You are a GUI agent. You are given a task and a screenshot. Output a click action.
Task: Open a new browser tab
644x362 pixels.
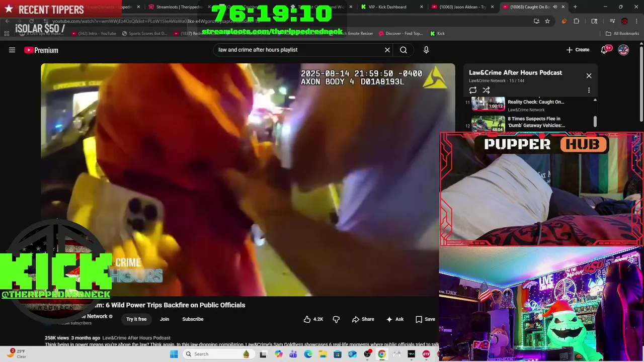point(575,7)
